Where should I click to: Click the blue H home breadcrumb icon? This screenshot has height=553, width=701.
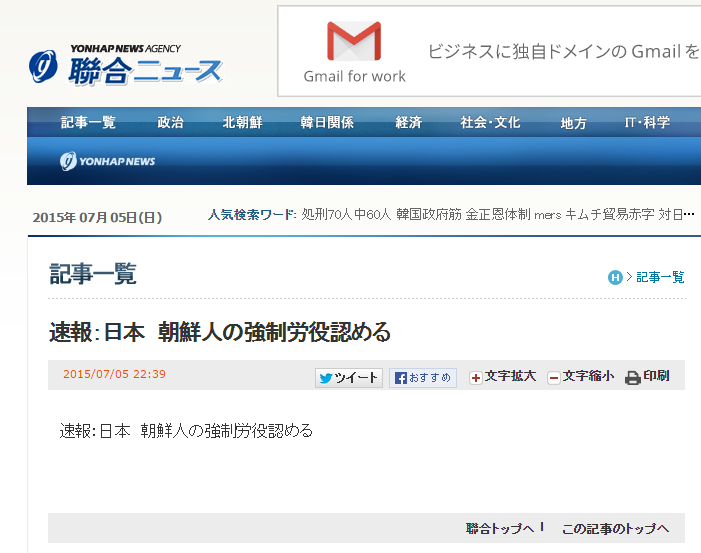(x=615, y=277)
